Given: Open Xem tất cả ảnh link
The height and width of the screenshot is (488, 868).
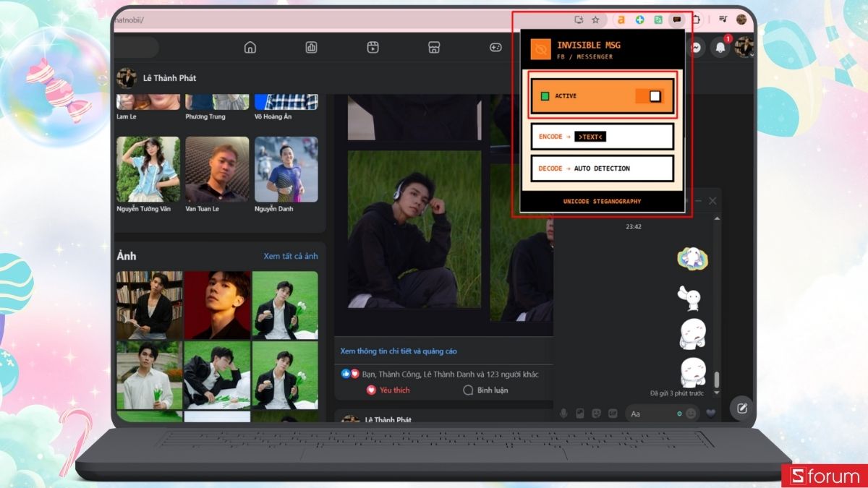Looking at the screenshot, I should 291,255.
